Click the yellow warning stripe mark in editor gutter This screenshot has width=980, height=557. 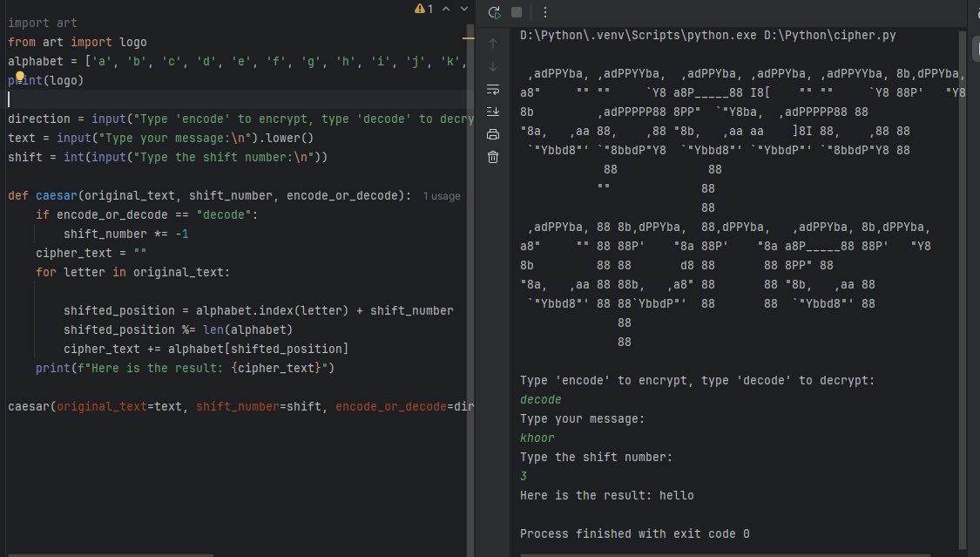pos(468,38)
